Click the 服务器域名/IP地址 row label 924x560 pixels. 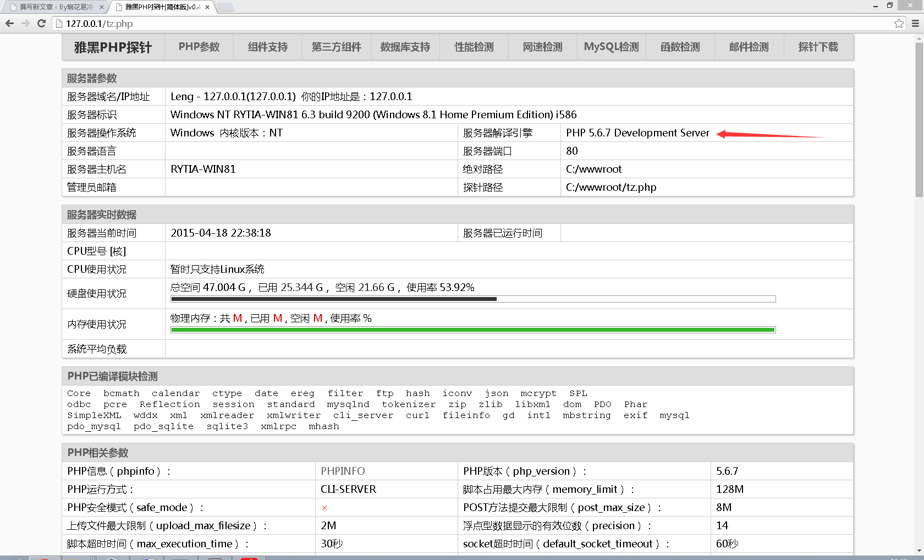click(x=108, y=97)
